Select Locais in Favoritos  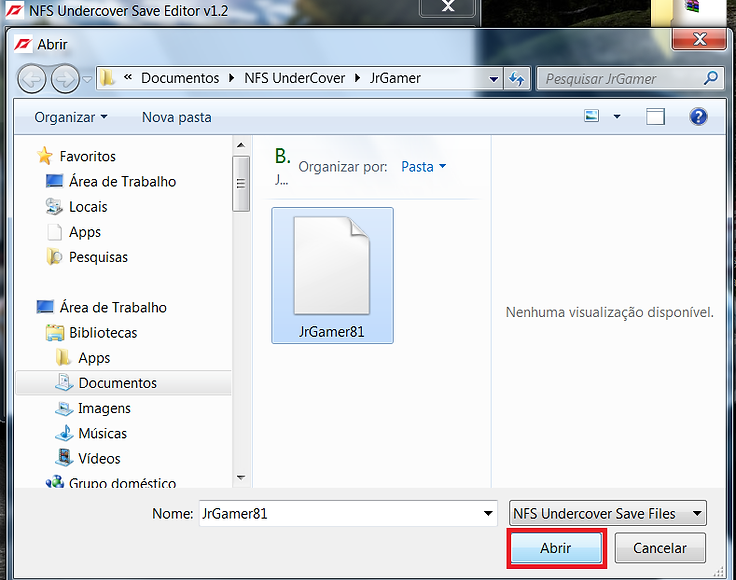tap(88, 207)
